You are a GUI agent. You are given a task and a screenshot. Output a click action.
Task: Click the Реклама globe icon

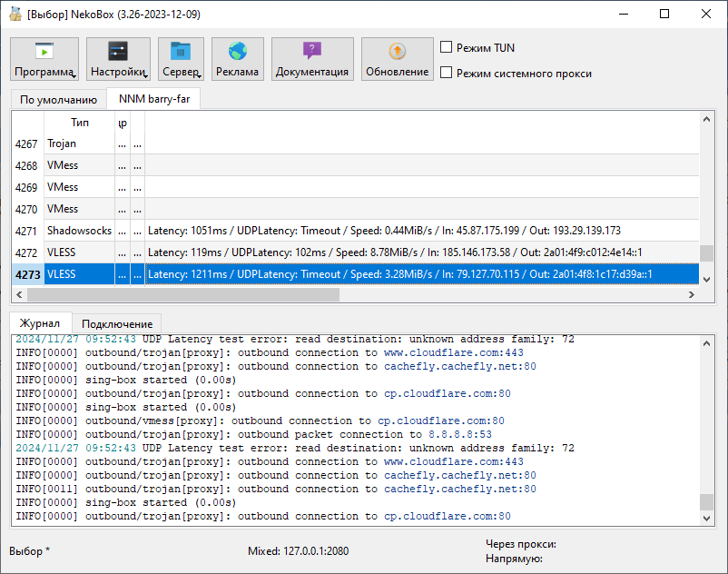(x=237, y=52)
